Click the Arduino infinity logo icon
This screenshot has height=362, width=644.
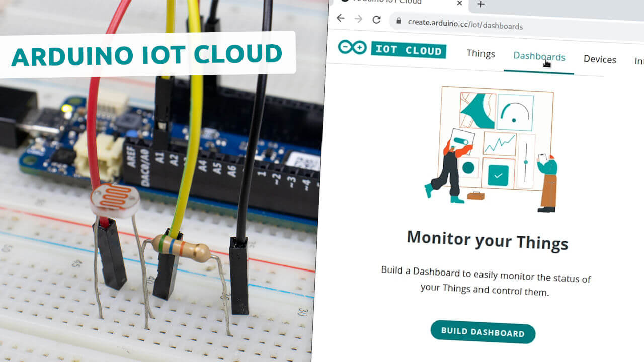coord(352,48)
